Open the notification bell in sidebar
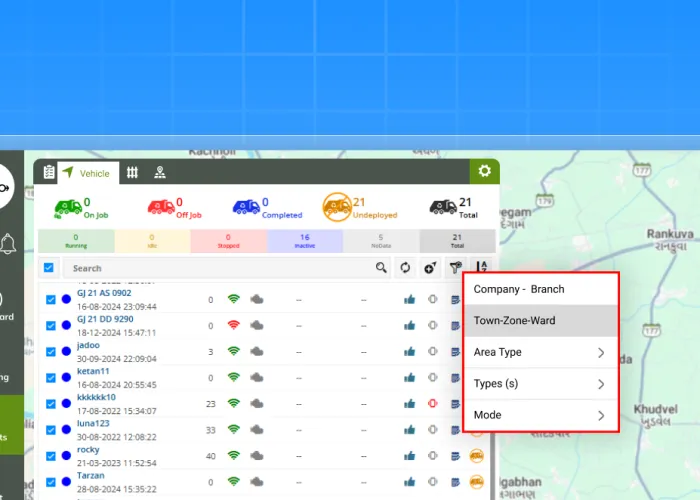Image resolution: width=700 pixels, height=500 pixels. coord(8,243)
